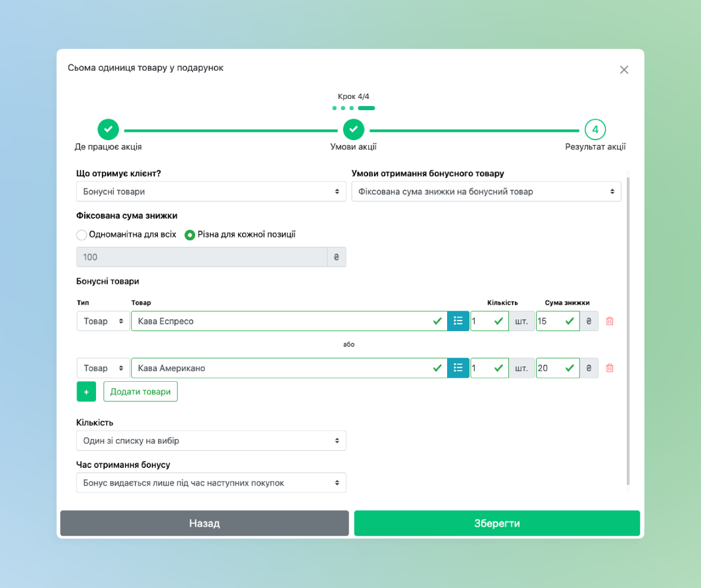The width and height of the screenshot is (701, 588).
Task: Open product list for Кава Еспресо row
Action: [x=458, y=321]
